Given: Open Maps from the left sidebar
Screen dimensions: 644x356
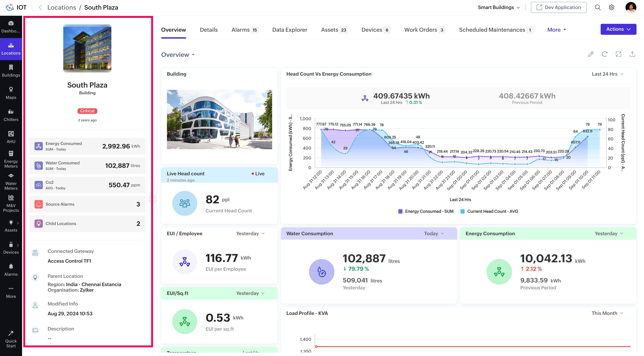Looking at the screenshot, I should point(11,93).
